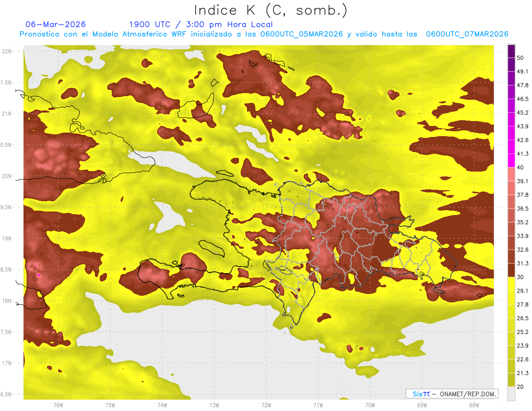Image resolution: width=532 pixels, height=411 pixels.
Task: Click the 'Indice K (C, somb.)' title
Action: (270, 10)
